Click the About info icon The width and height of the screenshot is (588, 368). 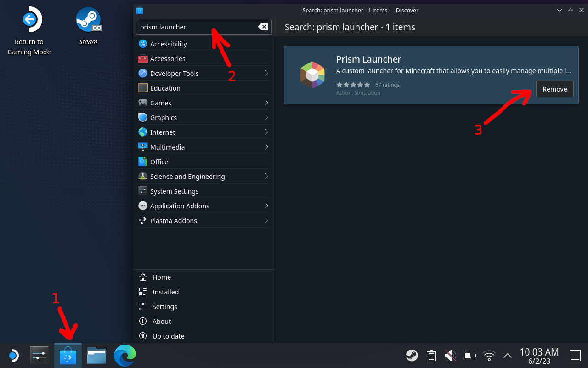(143, 322)
